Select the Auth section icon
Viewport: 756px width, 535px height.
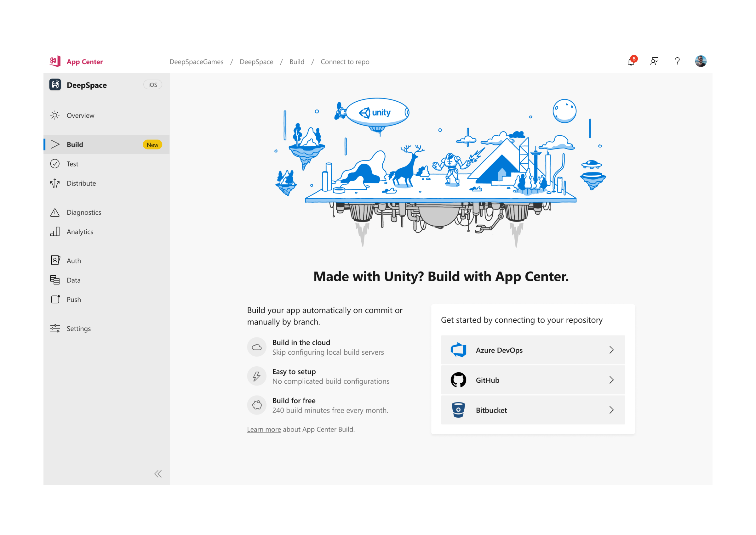(x=55, y=260)
